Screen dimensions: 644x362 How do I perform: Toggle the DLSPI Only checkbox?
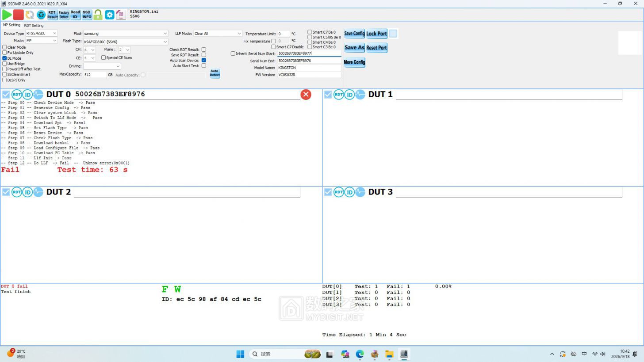pyautogui.click(x=4, y=80)
